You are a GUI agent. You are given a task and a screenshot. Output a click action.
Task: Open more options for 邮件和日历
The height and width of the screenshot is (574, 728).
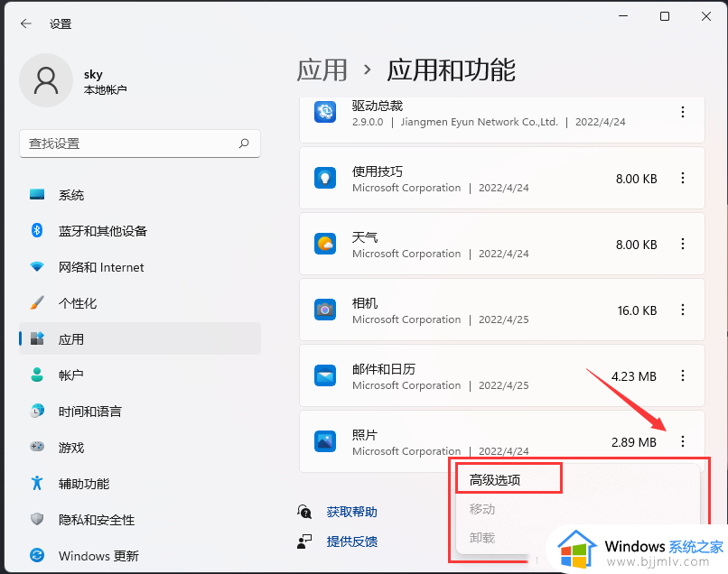point(683,375)
